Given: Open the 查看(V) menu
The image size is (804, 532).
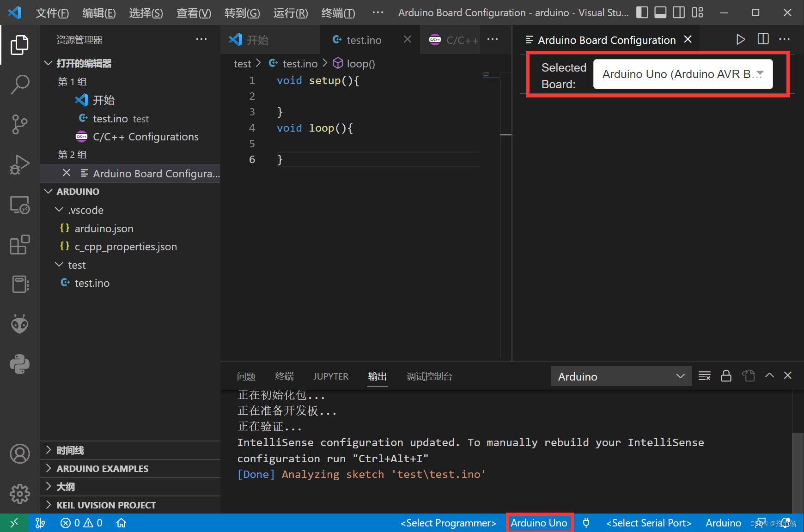Looking at the screenshot, I should tap(194, 13).
